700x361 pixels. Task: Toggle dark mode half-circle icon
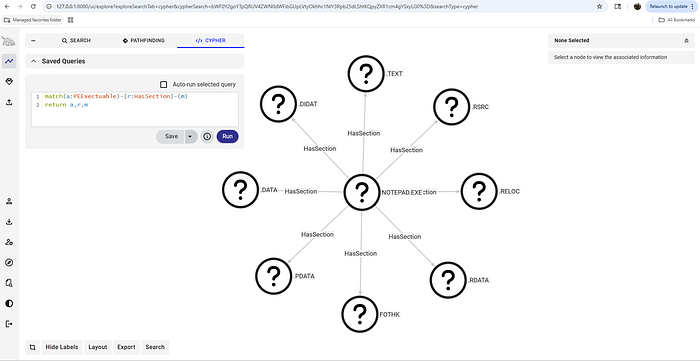[9, 303]
